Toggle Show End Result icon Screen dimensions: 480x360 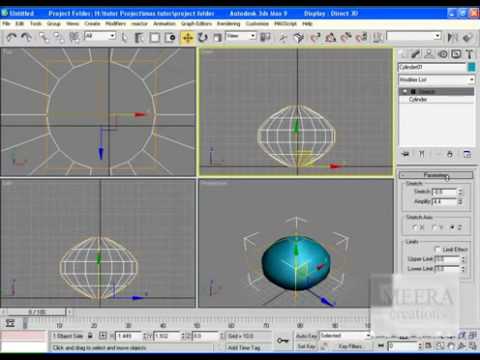422,154
